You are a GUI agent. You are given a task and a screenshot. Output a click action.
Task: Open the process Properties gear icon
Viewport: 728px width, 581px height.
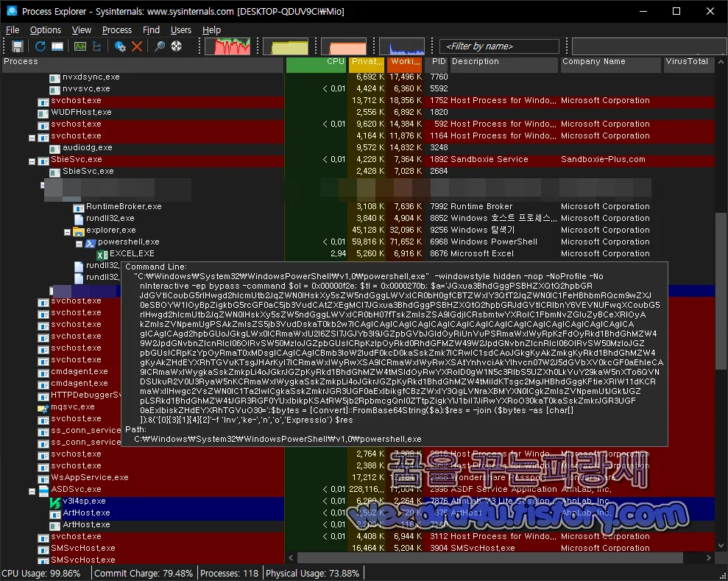pos(120,46)
